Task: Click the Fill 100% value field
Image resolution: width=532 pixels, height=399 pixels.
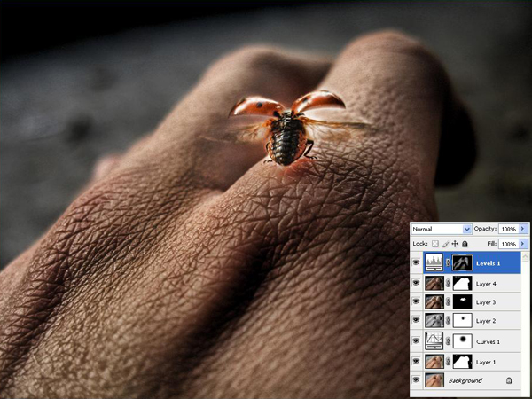Action: pyautogui.click(x=509, y=244)
